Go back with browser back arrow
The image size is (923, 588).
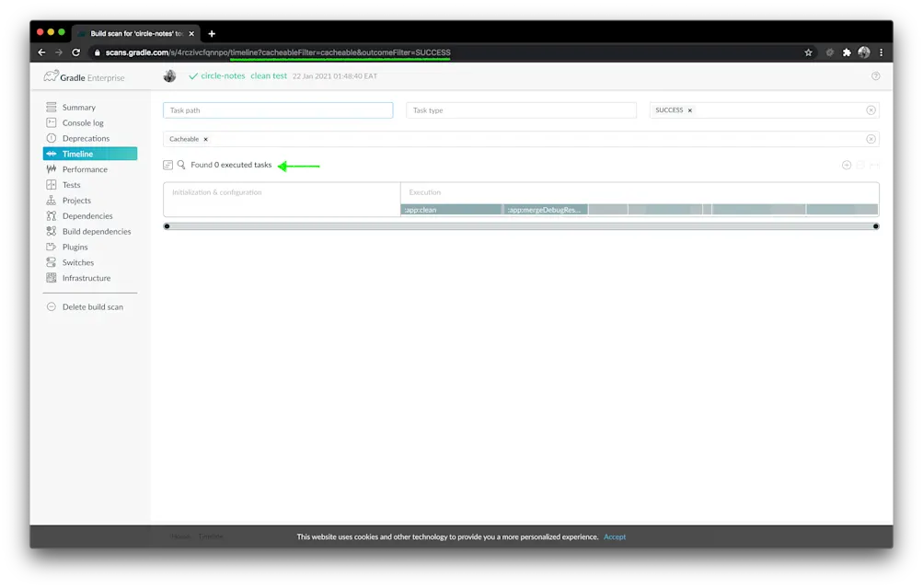coord(41,52)
